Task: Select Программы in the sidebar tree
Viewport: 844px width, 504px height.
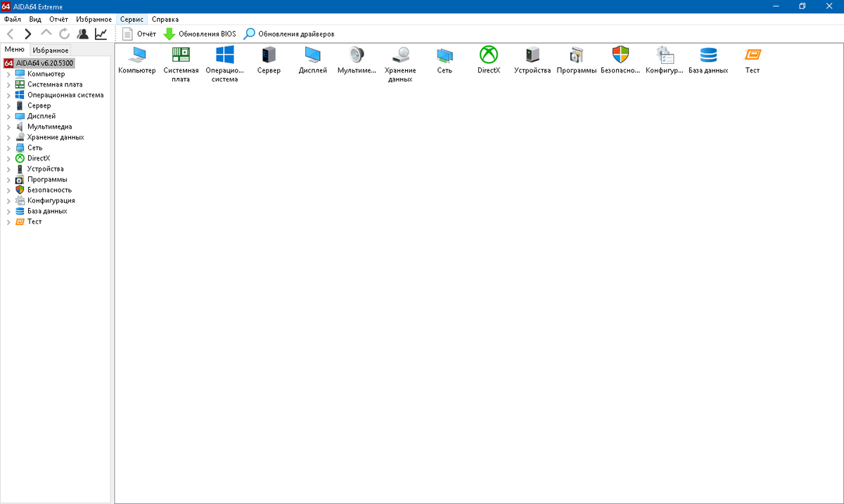Action: 47,179
